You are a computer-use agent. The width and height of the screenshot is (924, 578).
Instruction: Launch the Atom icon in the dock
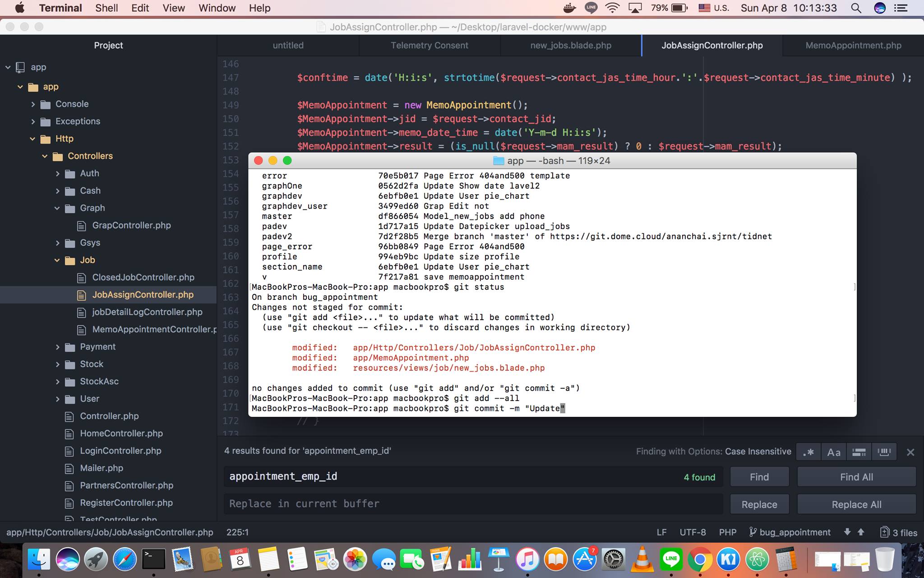[x=757, y=560]
